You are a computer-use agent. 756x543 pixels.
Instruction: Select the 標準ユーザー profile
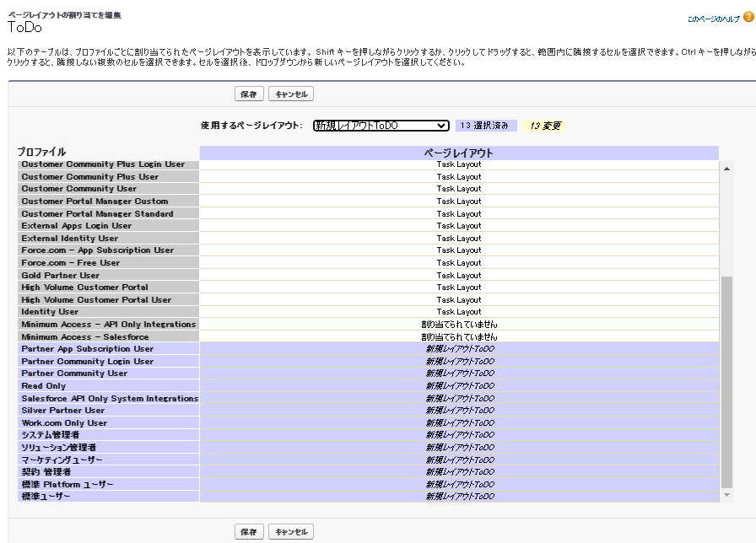pyautogui.click(x=109, y=497)
